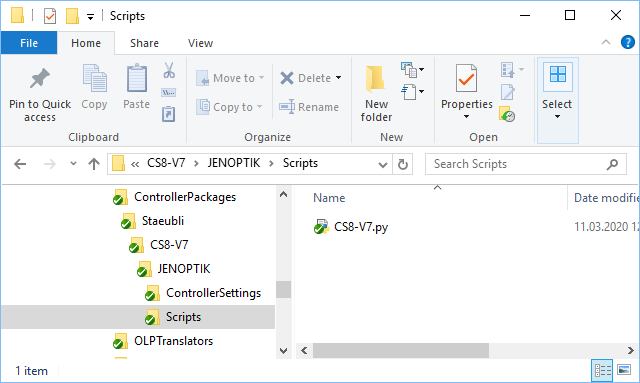This screenshot has height=383, width=640.
Task: Click the New folder icon
Action: (375, 78)
